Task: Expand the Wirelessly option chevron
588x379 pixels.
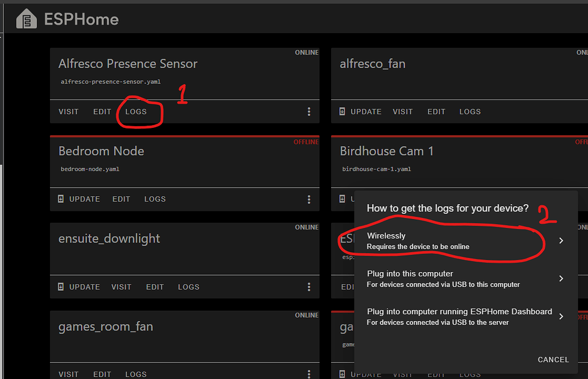Action: pyautogui.click(x=561, y=240)
